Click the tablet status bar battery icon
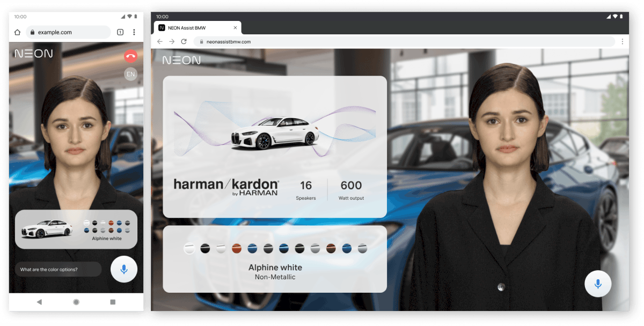The height and width of the screenshot is (326, 644). [x=623, y=17]
